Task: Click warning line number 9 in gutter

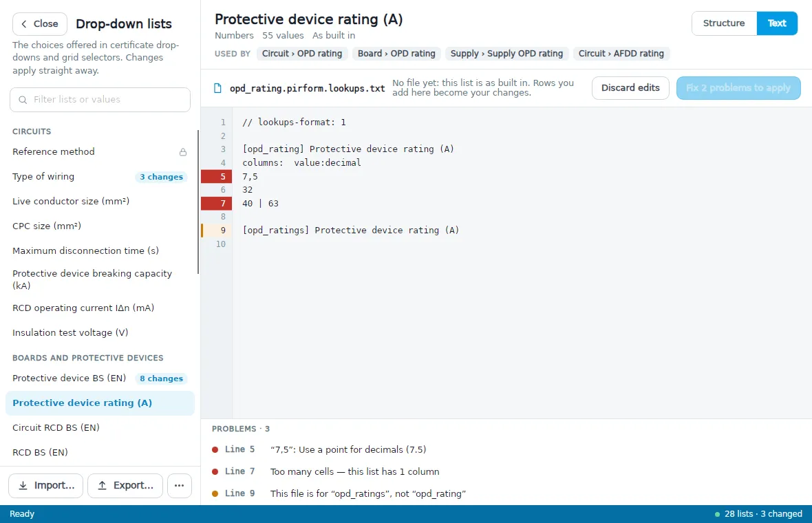Action: pyautogui.click(x=217, y=231)
